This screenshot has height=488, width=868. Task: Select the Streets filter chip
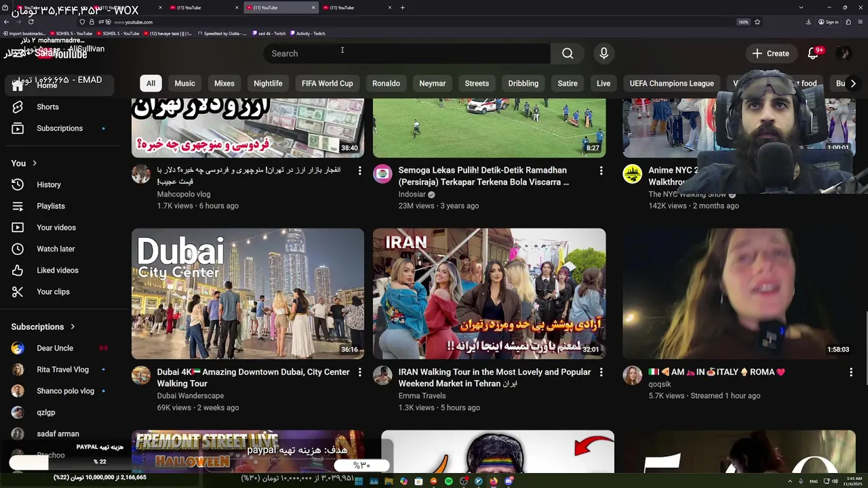click(477, 83)
